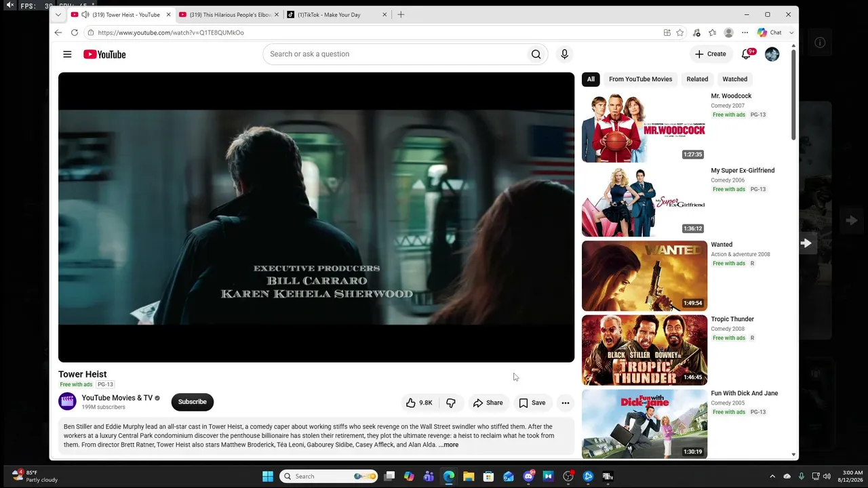
Task: Open YouTube notifications bell
Action: pyautogui.click(x=747, y=54)
